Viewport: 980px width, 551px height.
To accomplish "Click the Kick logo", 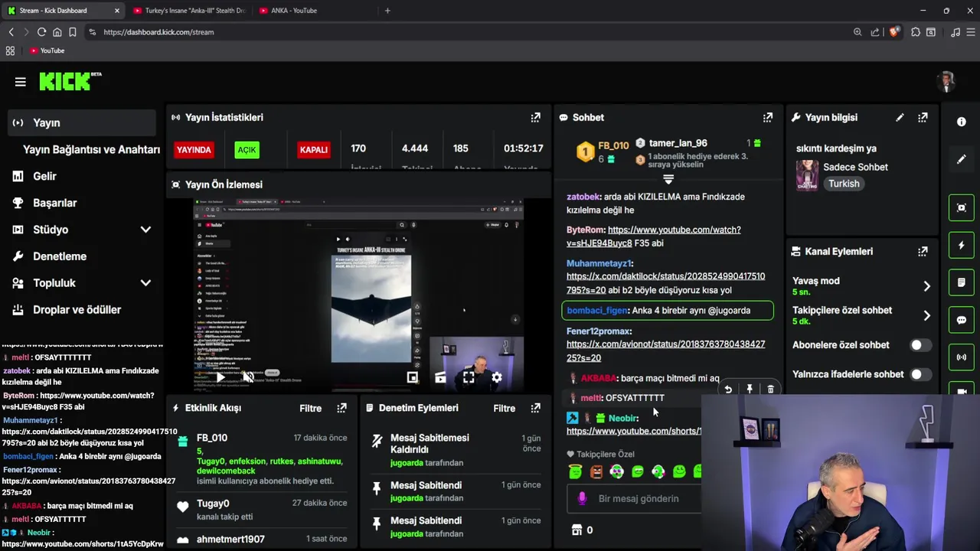I will [x=70, y=81].
